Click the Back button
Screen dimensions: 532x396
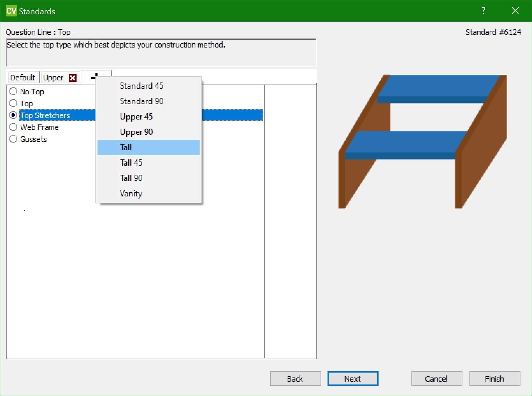[x=295, y=379]
